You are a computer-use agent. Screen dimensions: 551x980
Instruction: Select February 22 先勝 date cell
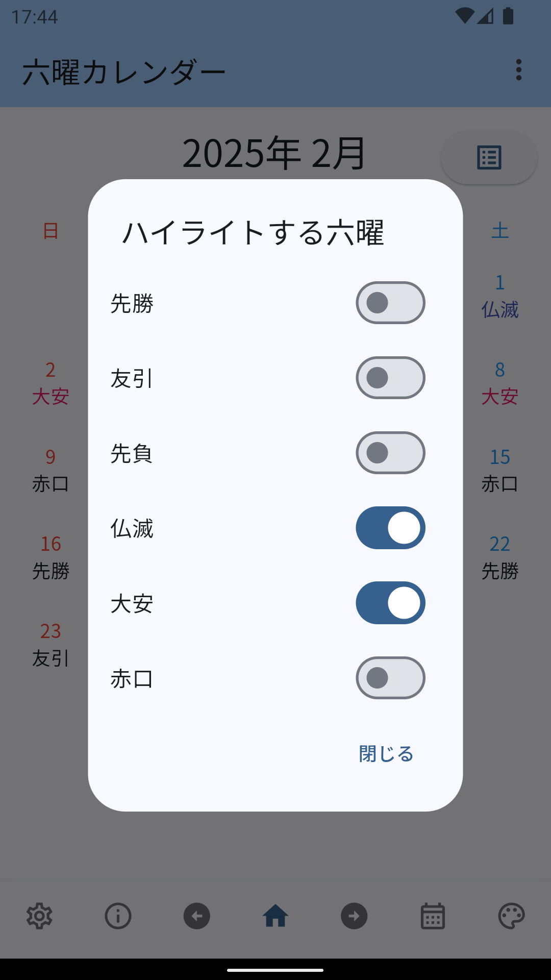(499, 557)
